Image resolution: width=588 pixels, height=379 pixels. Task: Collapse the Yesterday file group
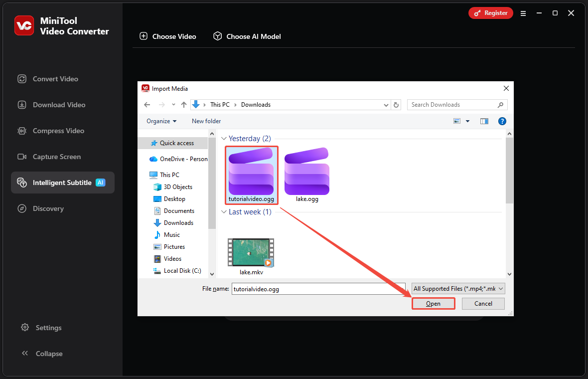[x=224, y=138]
